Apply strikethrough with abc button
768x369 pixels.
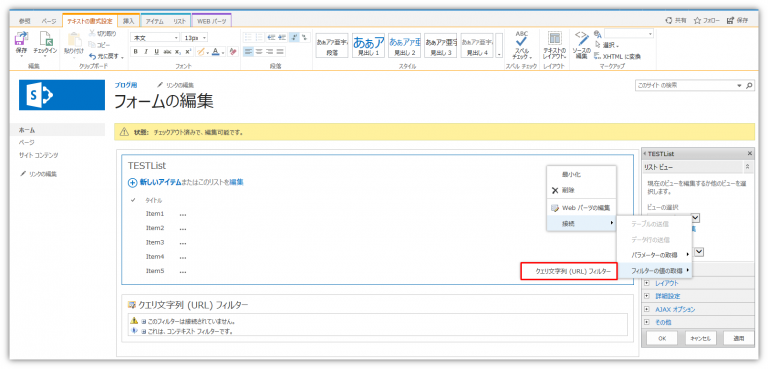[x=167, y=51]
